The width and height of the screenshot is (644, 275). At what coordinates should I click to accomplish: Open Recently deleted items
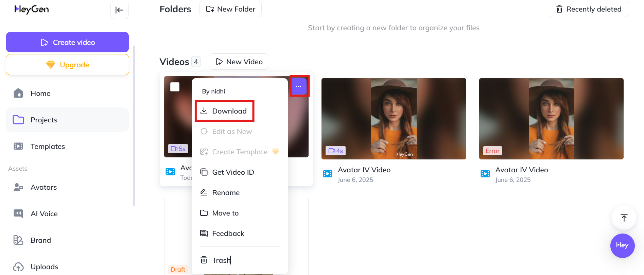(588, 9)
